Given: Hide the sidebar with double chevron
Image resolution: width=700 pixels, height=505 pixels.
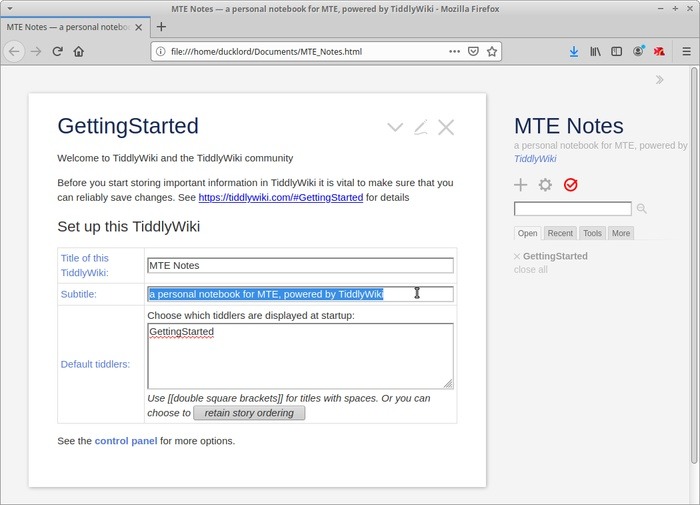Looking at the screenshot, I should pos(659,80).
